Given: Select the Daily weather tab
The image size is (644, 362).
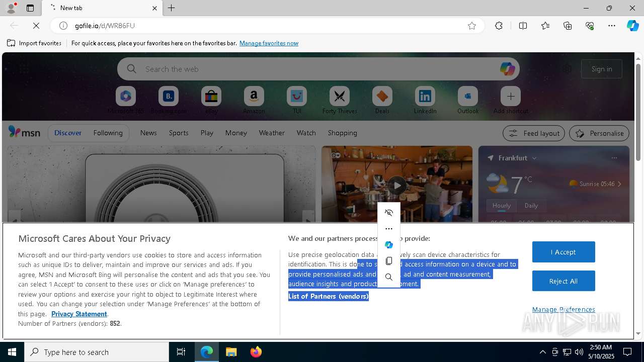Looking at the screenshot, I should [531, 205].
